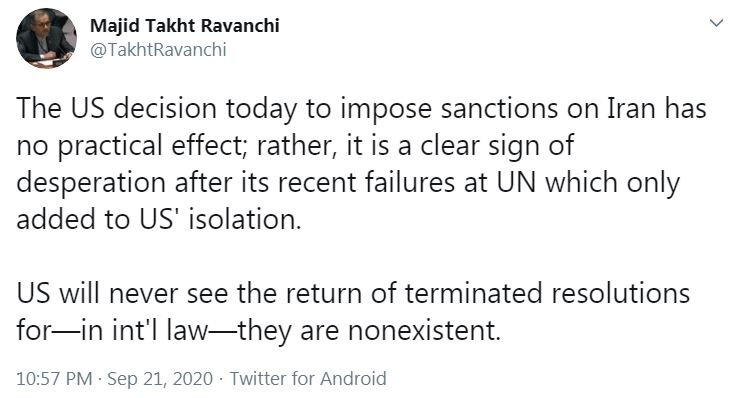Click the word 'nonexistent' in the tweet
The height and width of the screenshot is (398, 734).
coord(421,331)
